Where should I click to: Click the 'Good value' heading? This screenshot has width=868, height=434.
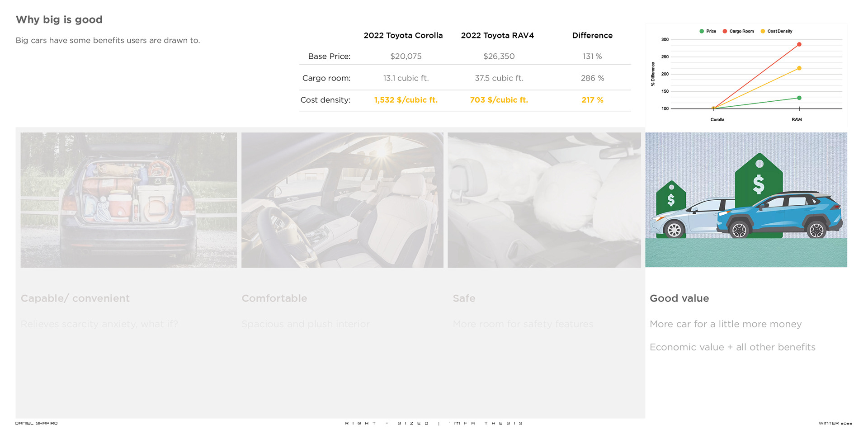[679, 298]
